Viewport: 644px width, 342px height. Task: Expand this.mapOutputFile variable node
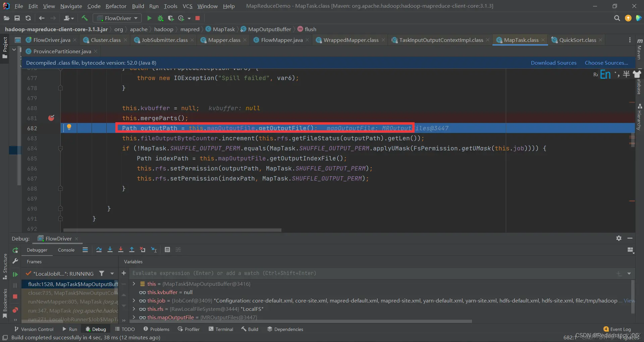click(x=134, y=317)
